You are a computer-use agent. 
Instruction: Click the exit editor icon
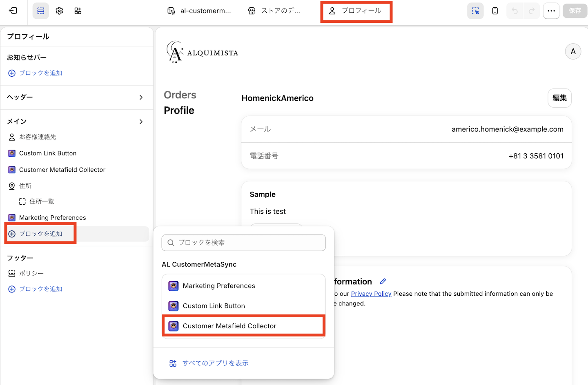[13, 11]
